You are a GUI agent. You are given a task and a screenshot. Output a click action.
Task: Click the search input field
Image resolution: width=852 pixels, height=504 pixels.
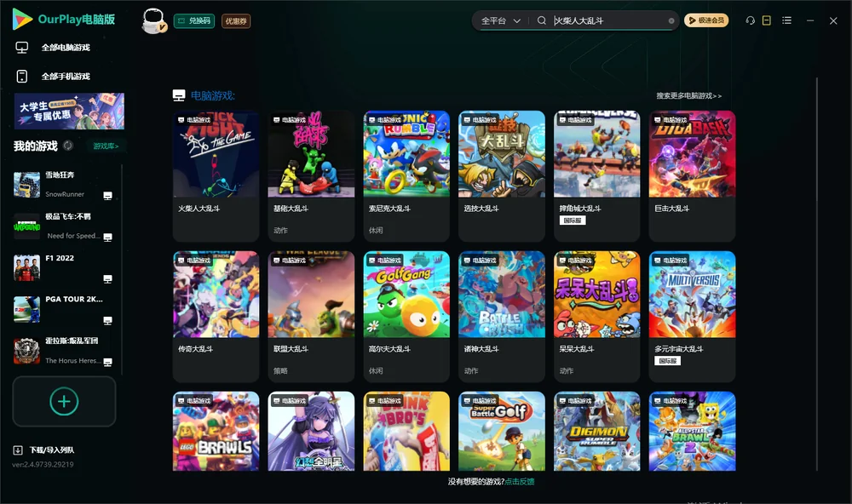(x=608, y=20)
